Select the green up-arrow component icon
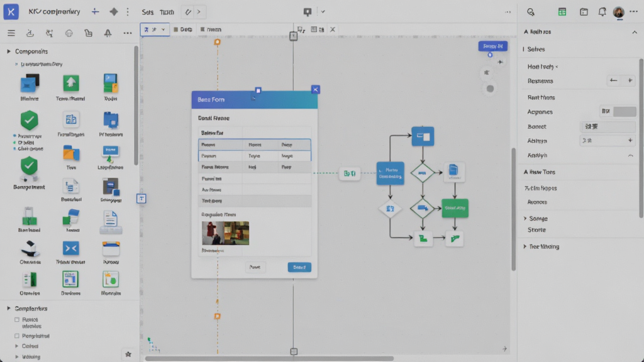The image size is (644, 362). (71, 84)
